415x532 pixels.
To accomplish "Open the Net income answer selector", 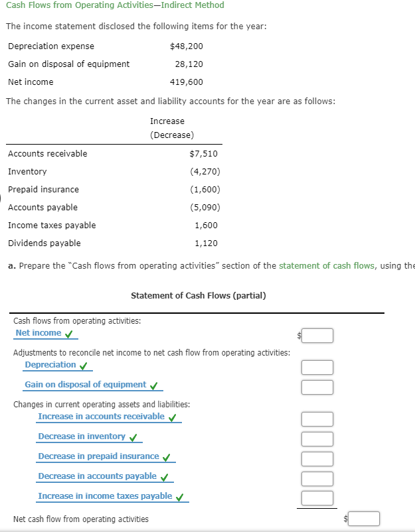I will pyautogui.click(x=40, y=333).
